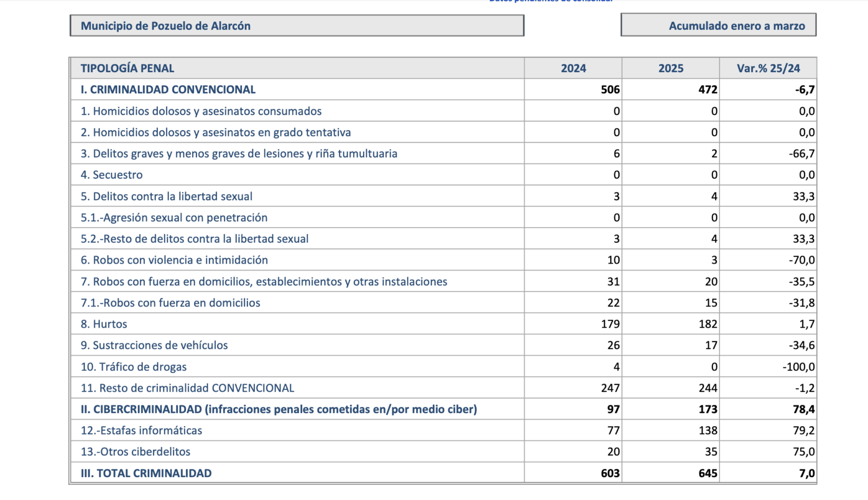Click the 'TIPOLOGÍA PENAL' column header
The height and width of the screenshot is (500, 868).
click(127, 68)
